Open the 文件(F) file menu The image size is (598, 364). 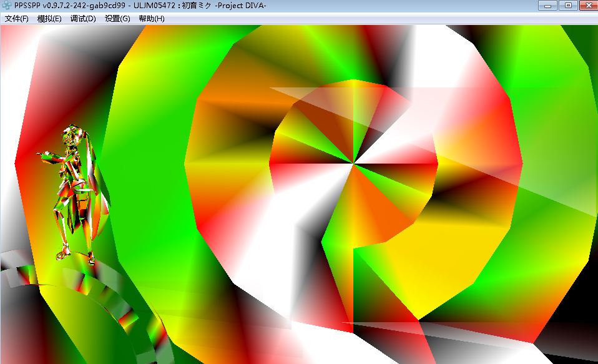(x=17, y=19)
